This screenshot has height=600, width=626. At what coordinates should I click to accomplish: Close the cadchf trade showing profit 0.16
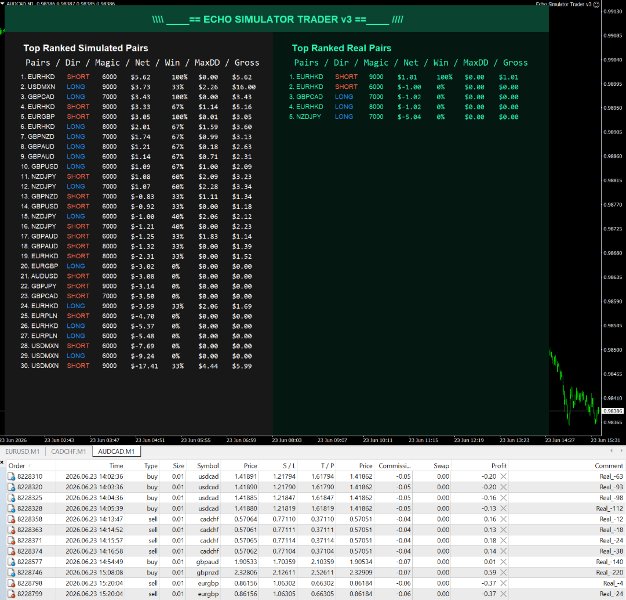click(x=503, y=519)
